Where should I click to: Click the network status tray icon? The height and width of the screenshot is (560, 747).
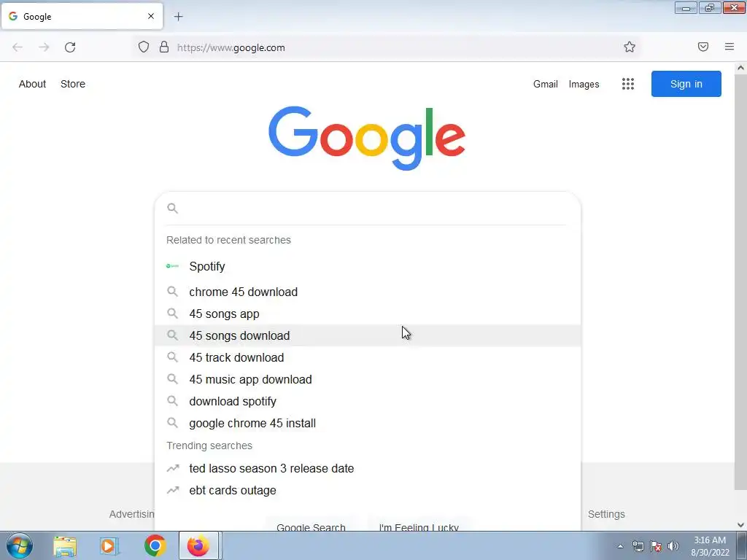pyautogui.click(x=638, y=546)
